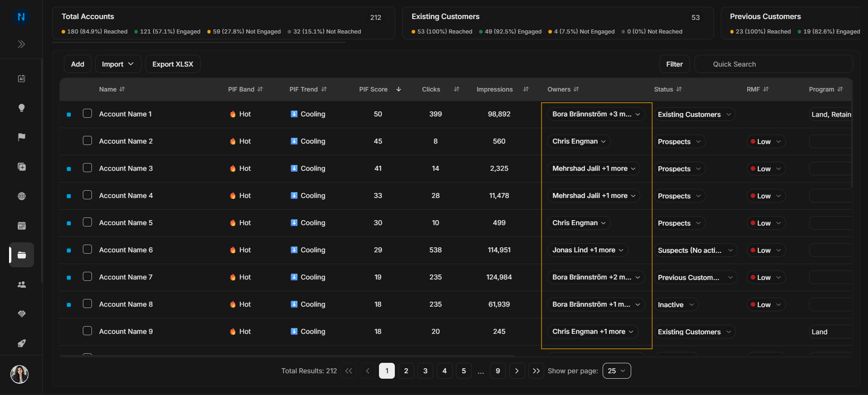The height and width of the screenshot is (395, 868).
Task: Jump to the last page double arrow
Action: tap(536, 371)
